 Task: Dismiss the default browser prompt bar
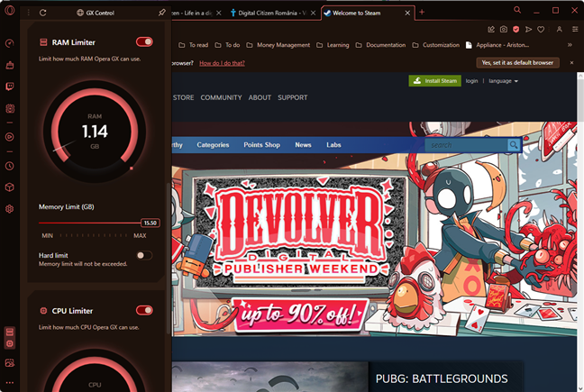571,62
